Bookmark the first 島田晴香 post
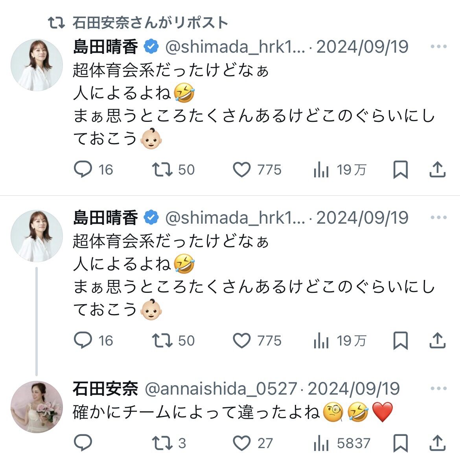Screen dimensions: 460x476 pos(400,169)
